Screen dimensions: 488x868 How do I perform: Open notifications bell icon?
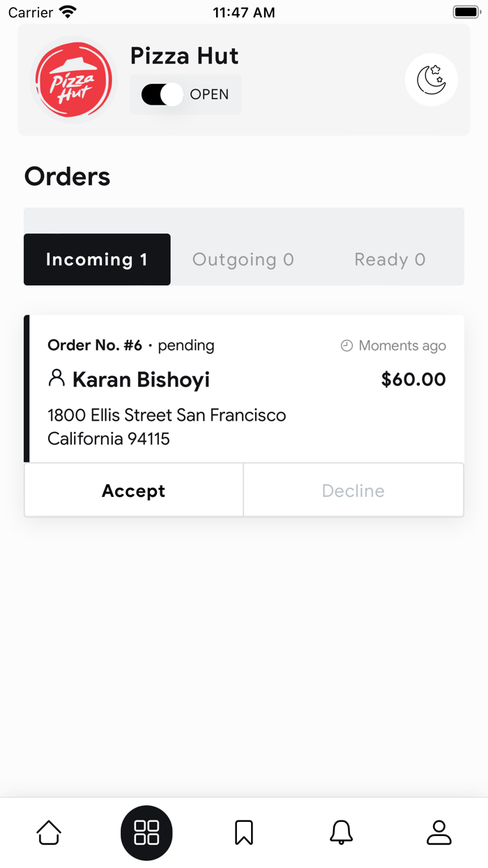pos(341,832)
